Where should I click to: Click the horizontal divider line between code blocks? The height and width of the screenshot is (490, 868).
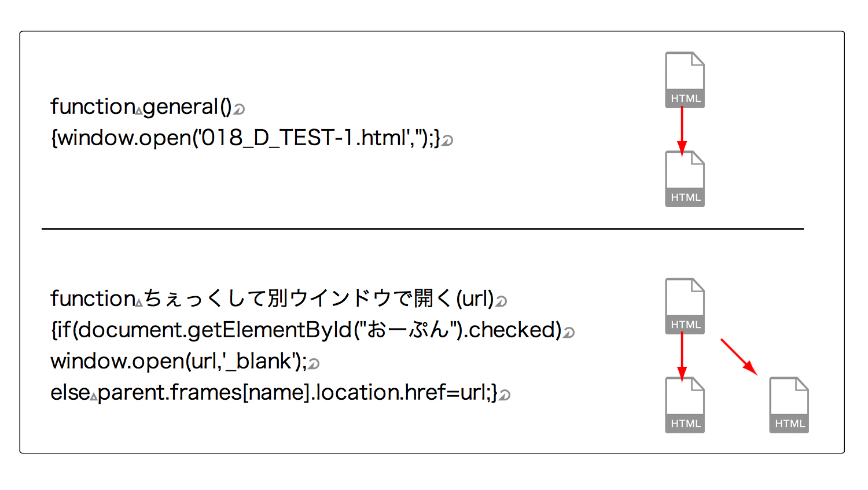click(x=422, y=229)
